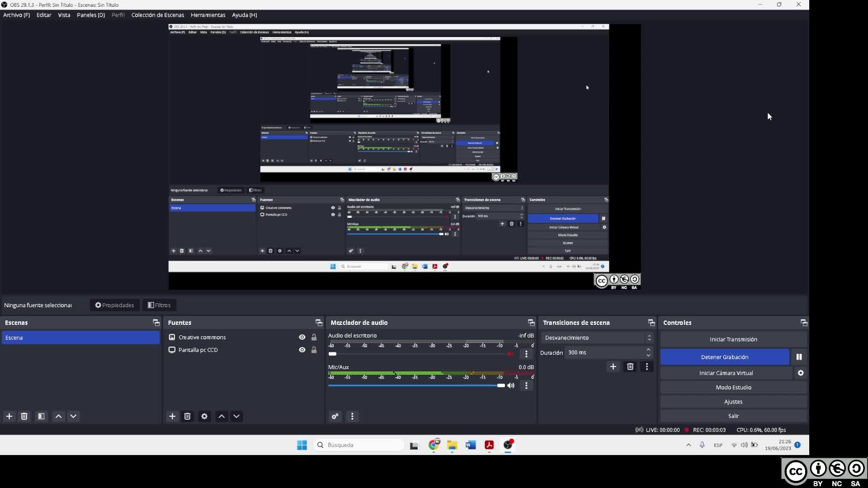Open scene filters icon in Escenas
The width and height of the screenshot is (868, 488).
(41, 417)
